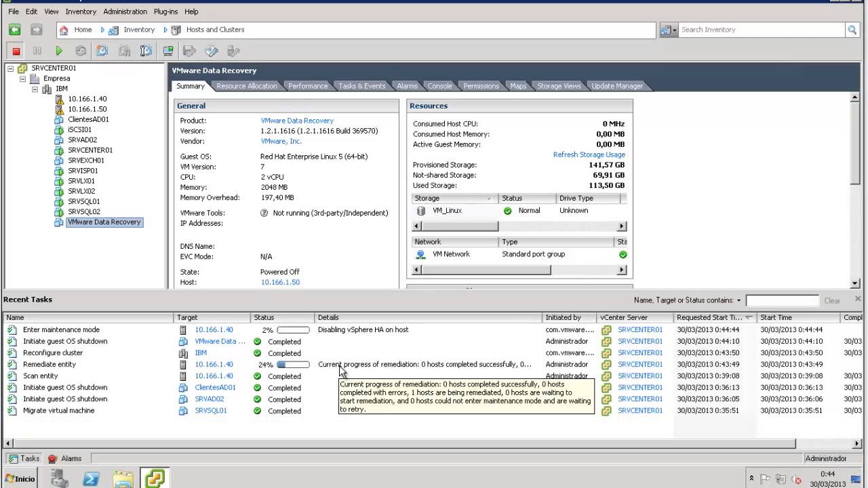
Task: Click the green Power On play icon
Action: pyautogui.click(x=59, y=51)
